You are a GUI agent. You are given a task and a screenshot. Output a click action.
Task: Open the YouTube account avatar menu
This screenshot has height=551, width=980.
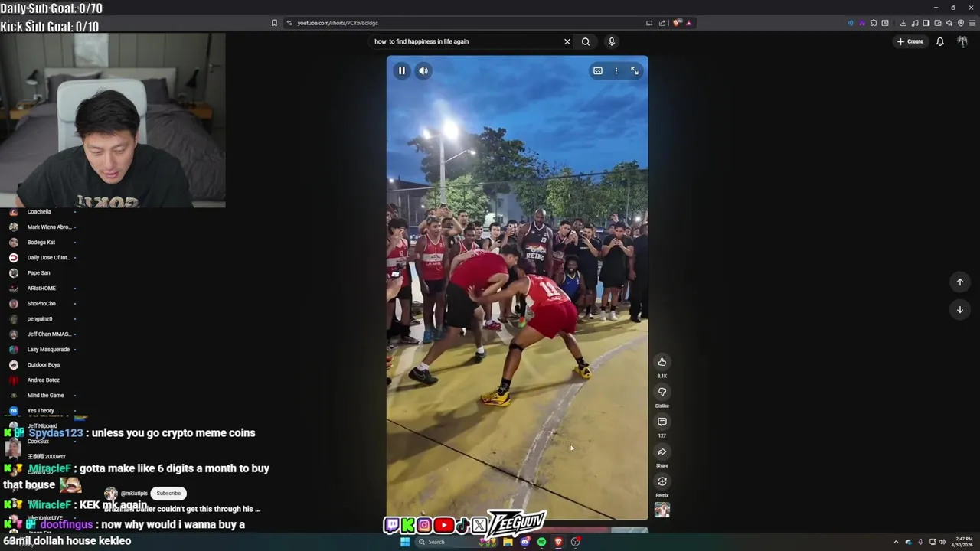pos(962,41)
